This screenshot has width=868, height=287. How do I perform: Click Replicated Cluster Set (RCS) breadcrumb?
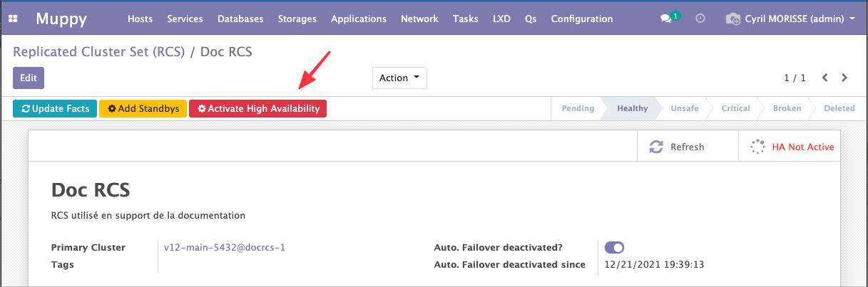pyautogui.click(x=98, y=52)
